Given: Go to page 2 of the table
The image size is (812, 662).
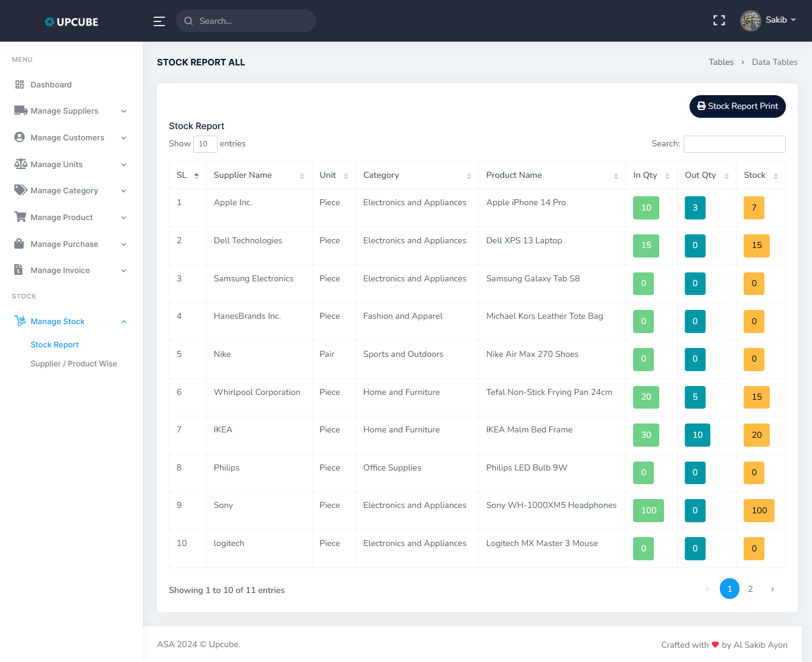Looking at the screenshot, I should 750,589.
